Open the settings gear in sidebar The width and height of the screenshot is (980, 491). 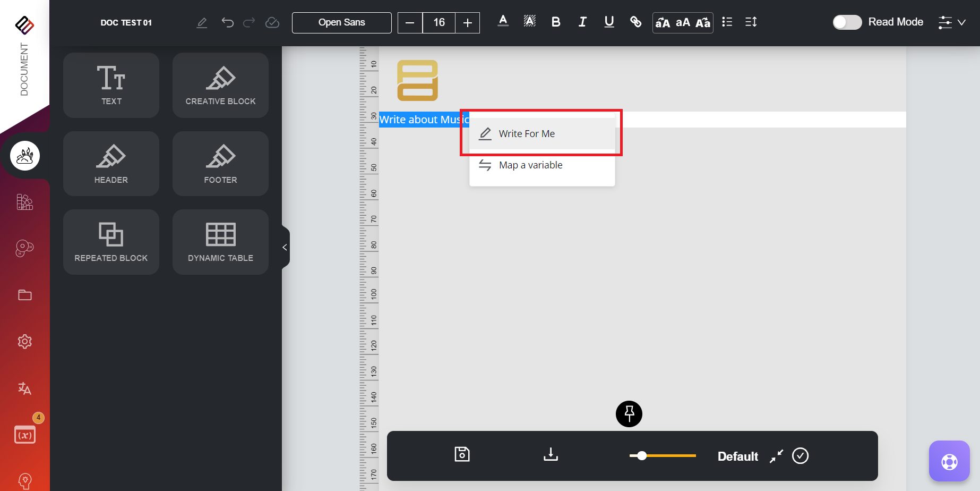(24, 342)
